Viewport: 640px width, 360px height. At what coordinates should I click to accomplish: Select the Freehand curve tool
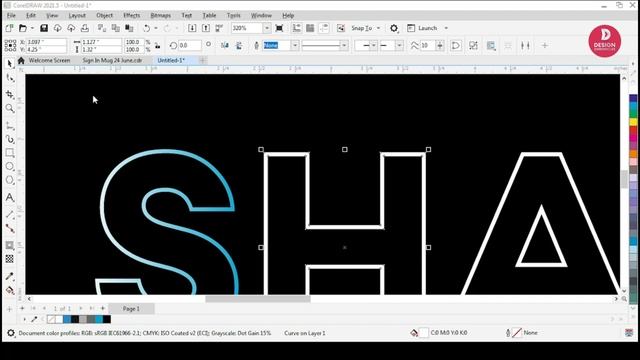tap(10, 126)
